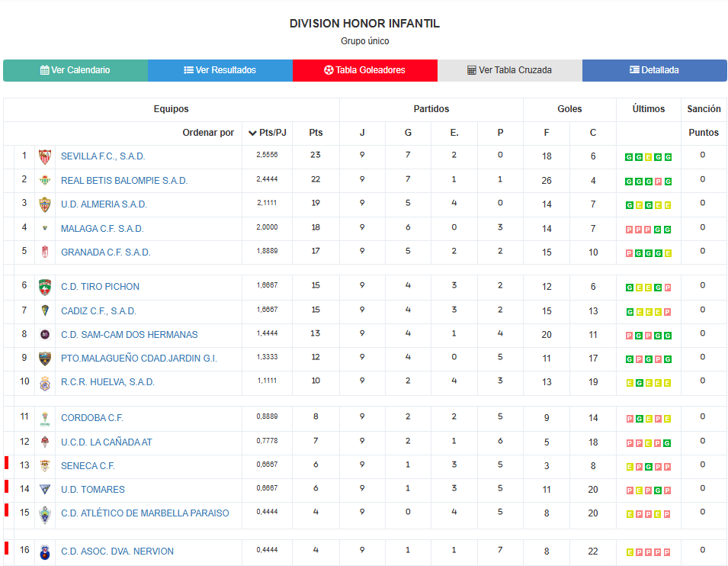Click the Equipos header

[172, 109]
